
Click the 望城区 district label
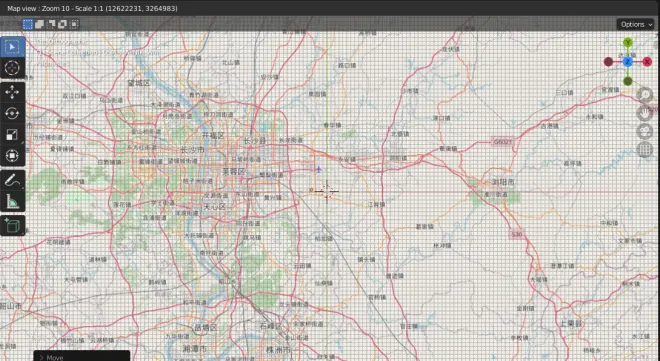pos(139,83)
